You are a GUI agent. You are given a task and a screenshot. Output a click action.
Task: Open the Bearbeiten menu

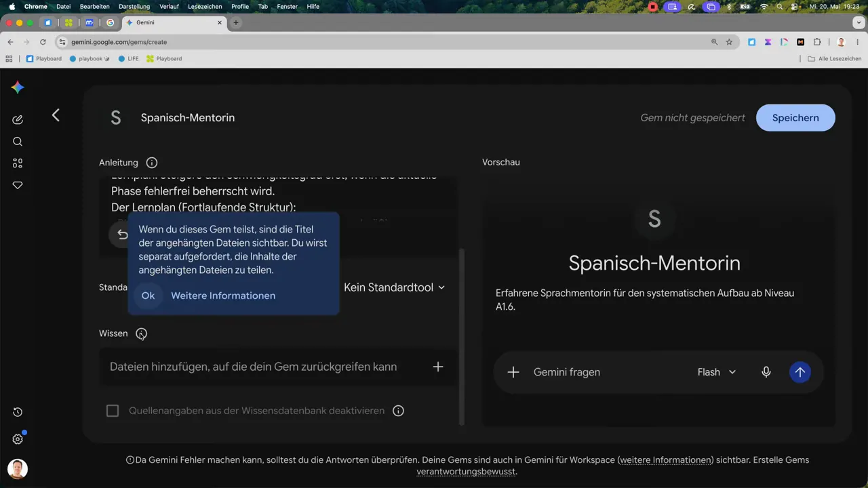pyautogui.click(x=95, y=6)
